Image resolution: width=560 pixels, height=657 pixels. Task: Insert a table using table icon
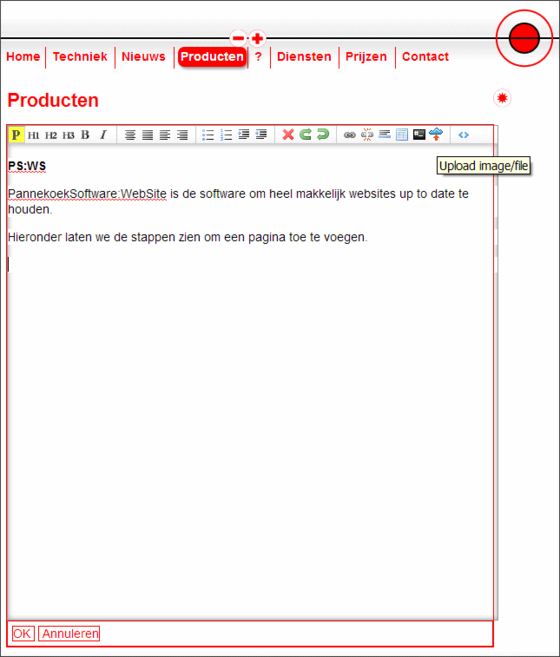click(x=402, y=135)
